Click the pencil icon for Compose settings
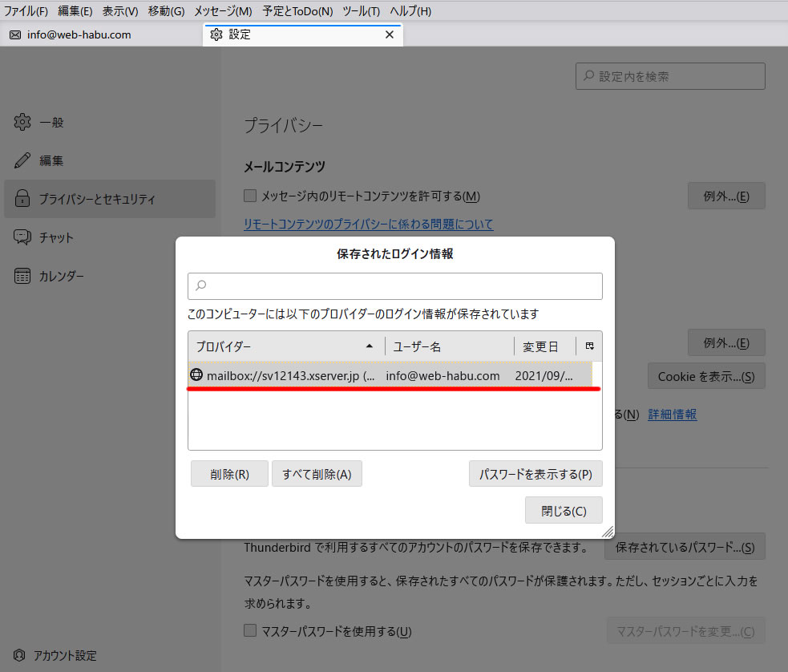The image size is (788, 672). (x=22, y=160)
